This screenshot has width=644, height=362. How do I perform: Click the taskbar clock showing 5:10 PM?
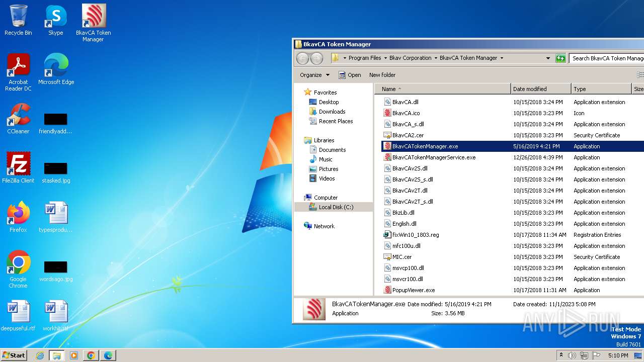(618, 355)
